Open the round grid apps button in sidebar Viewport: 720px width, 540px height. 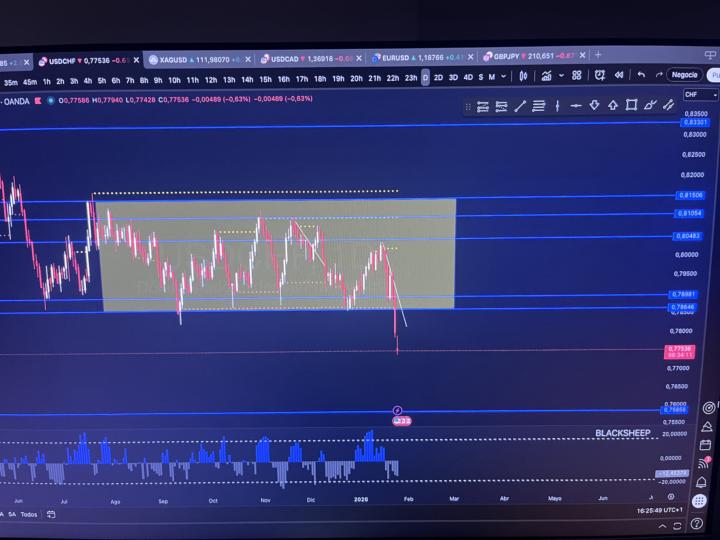click(699, 501)
